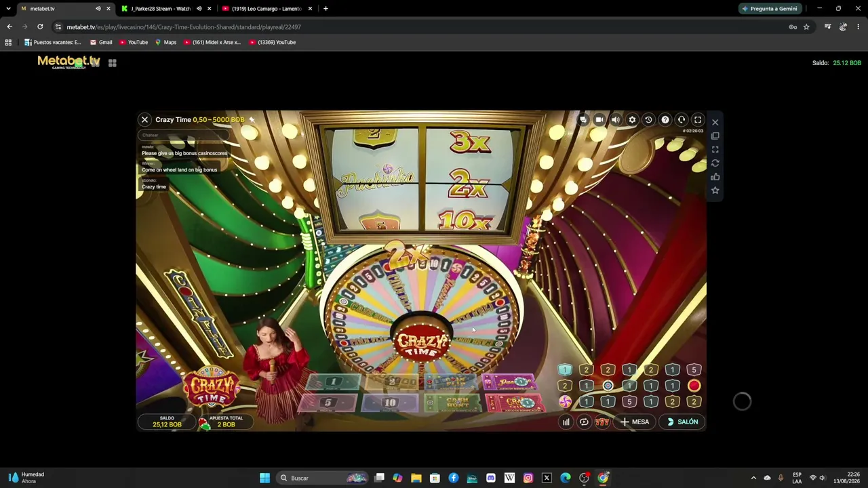The image size is (868, 488).
Task: Bet on Coin Flip bonus game
Action: [x=450, y=383]
